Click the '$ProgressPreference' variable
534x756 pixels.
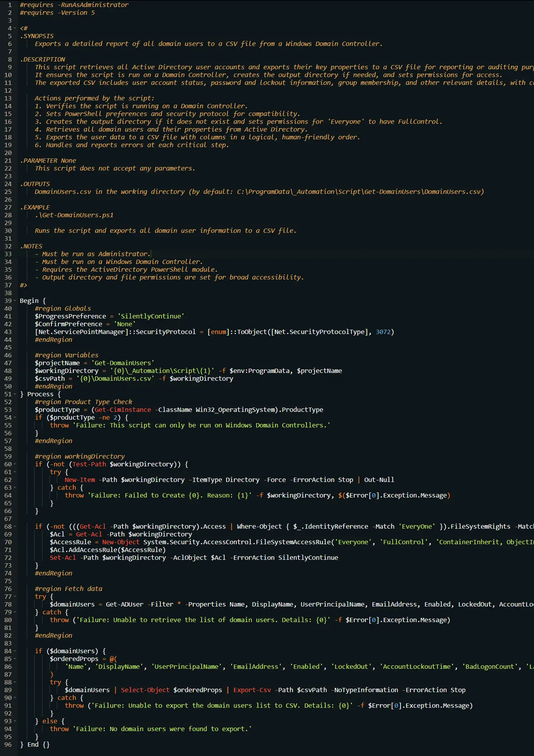click(70, 316)
